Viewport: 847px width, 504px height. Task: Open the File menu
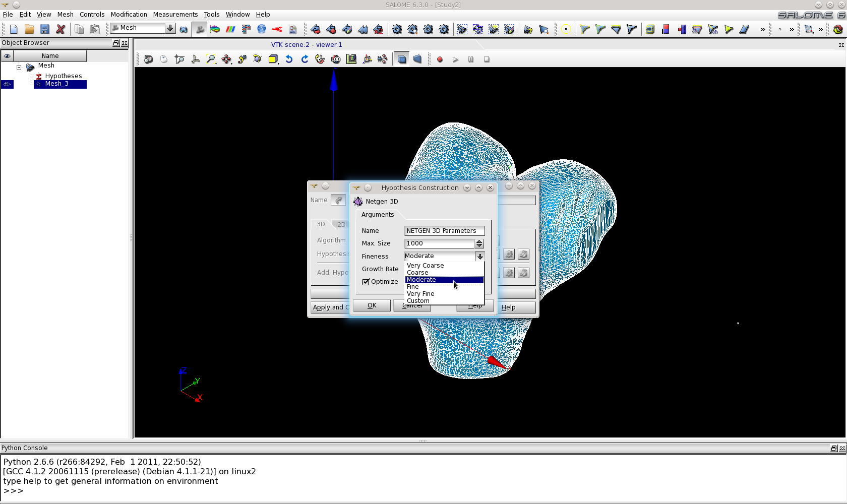point(8,14)
